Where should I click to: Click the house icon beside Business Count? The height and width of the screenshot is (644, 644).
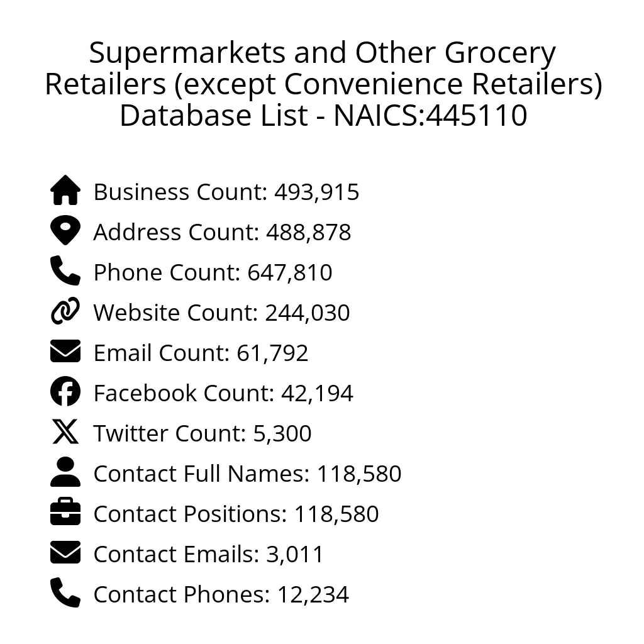tap(65, 191)
